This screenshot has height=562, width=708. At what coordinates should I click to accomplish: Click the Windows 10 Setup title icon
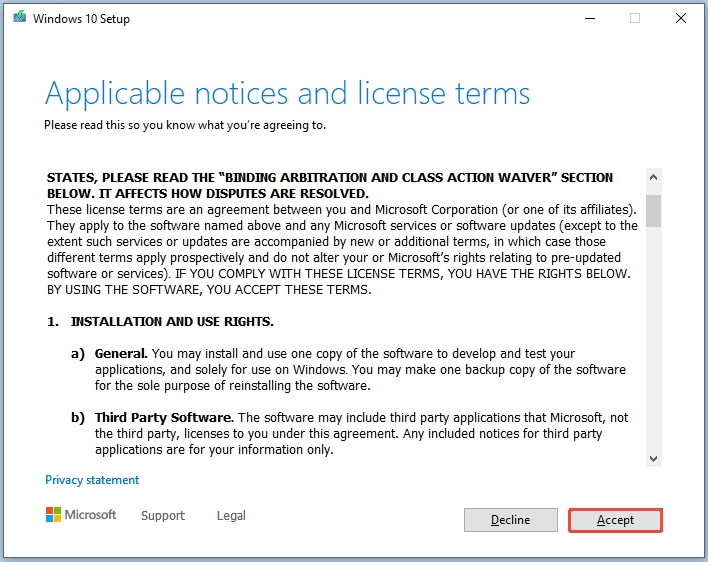(19, 18)
